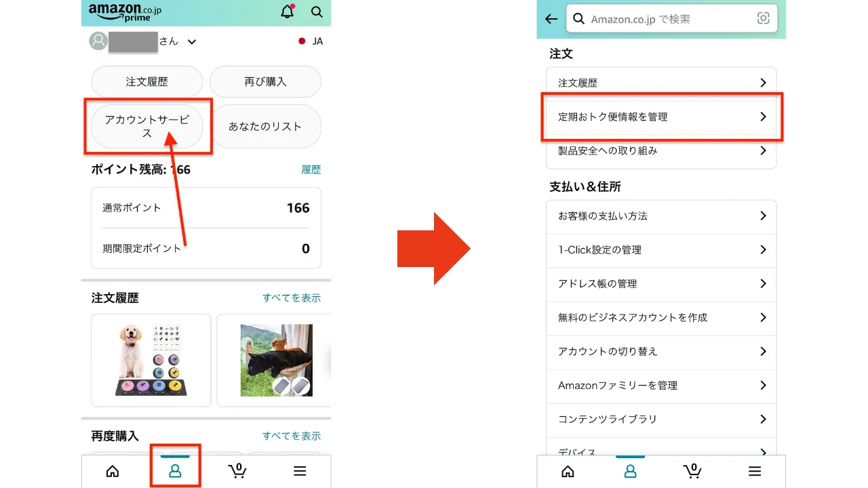Click the search magnifier icon on the home screen
This screenshot has width=868, height=488.
pos(316,12)
